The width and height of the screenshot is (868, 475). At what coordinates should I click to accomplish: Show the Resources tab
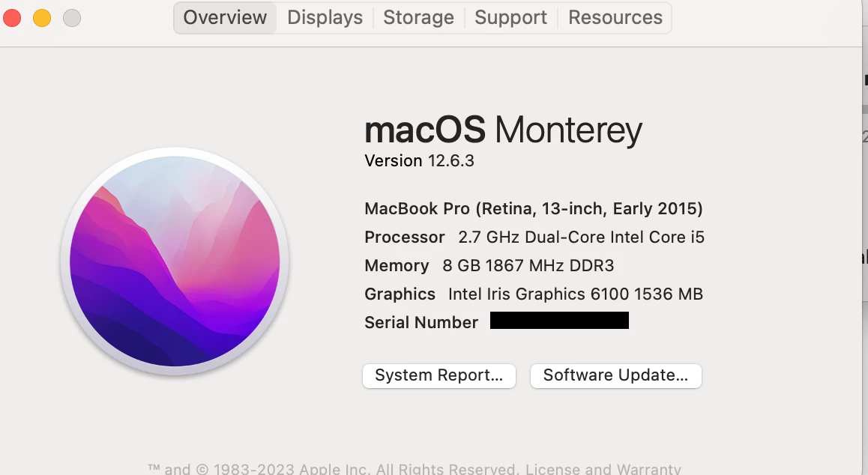615,18
